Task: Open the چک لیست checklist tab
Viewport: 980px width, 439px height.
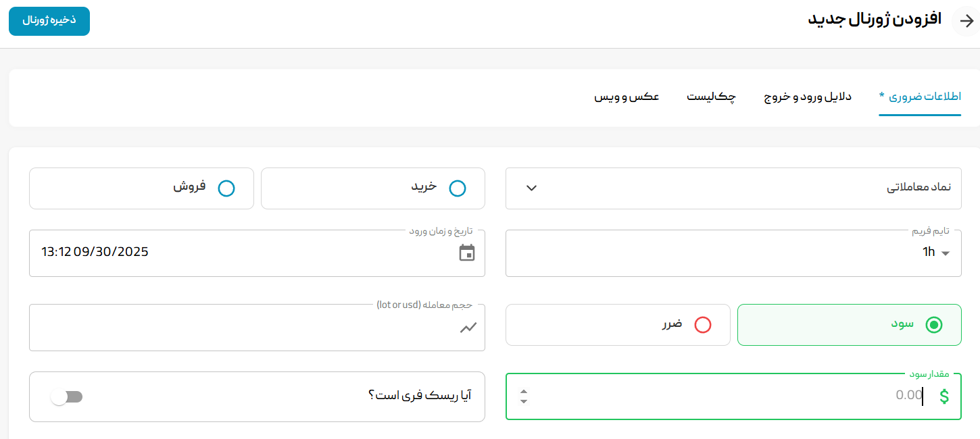Action: 711,97
